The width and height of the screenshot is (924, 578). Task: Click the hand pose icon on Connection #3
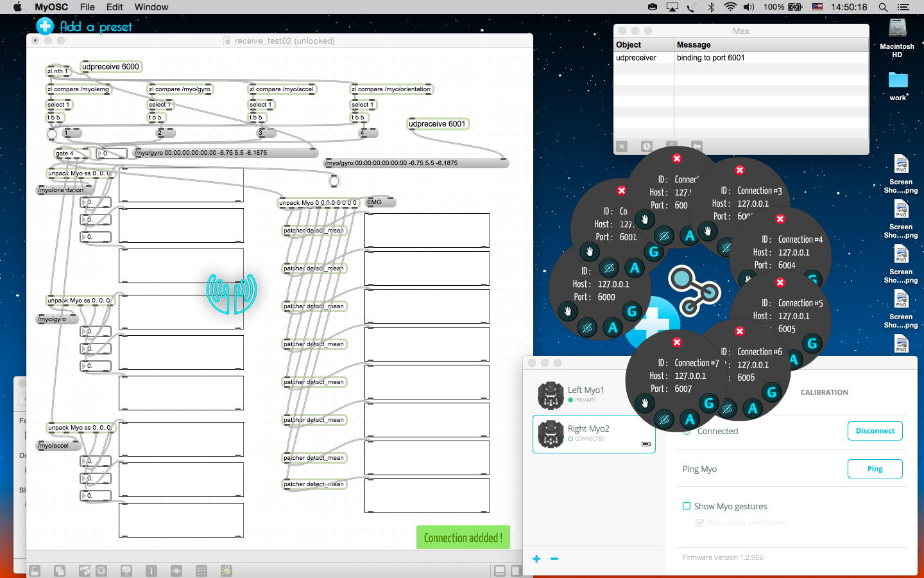[x=708, y=231]
